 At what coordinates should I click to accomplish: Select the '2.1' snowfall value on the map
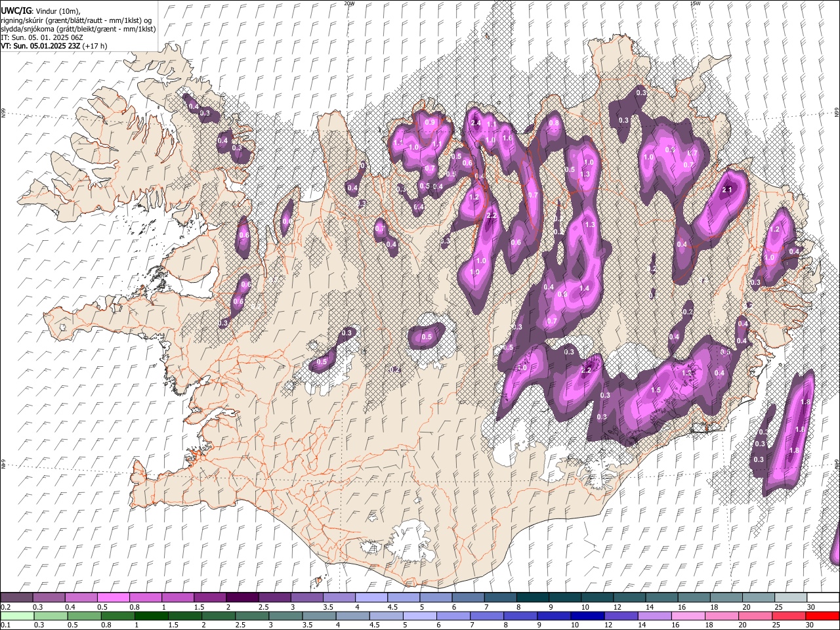point(726,190)
